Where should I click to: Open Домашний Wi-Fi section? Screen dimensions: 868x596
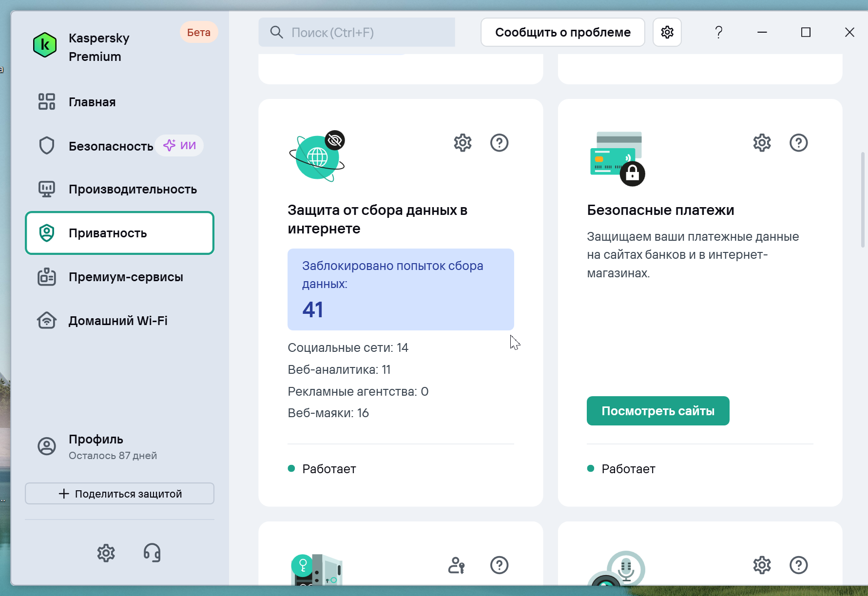click(119, 321)
